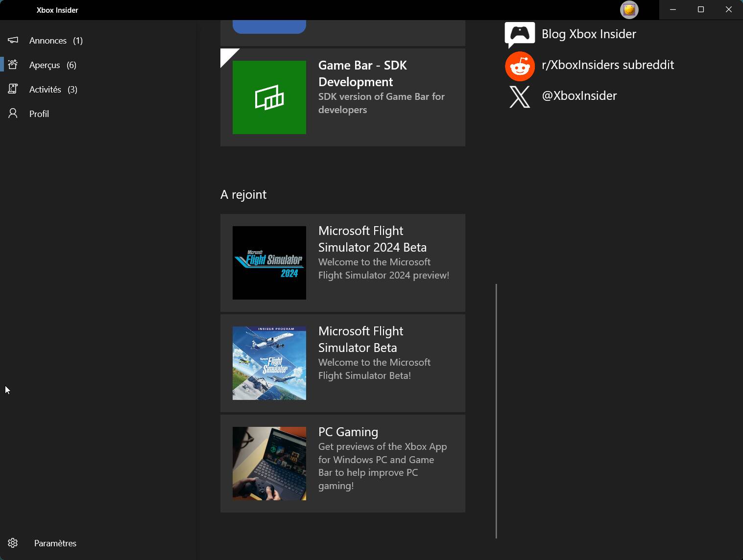Click the partially visible blue preview tile

point(269,27)
